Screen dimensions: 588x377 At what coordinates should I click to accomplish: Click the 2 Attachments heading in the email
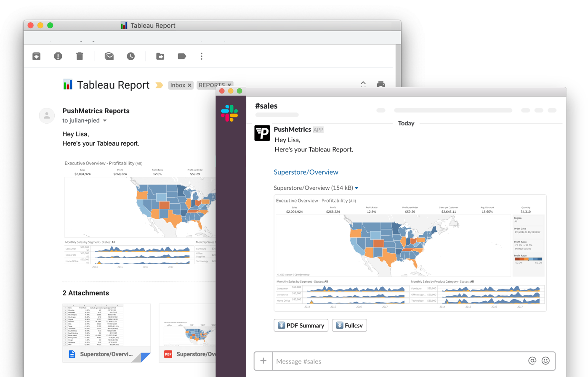tap(86, 293)
